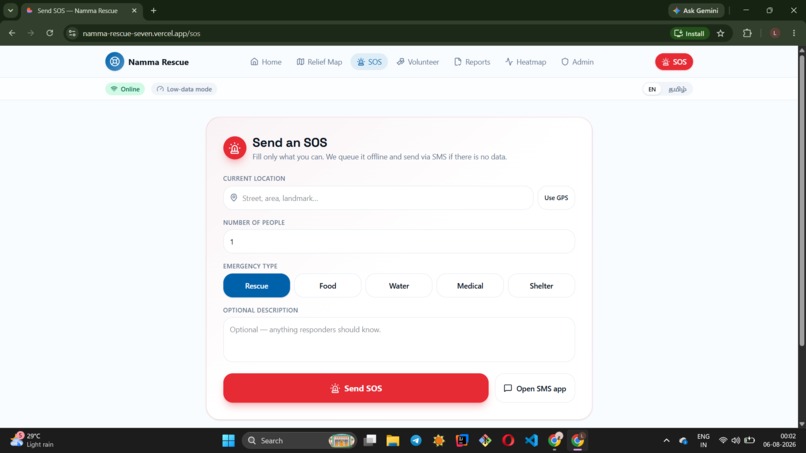The image size is (806, 453).
Task: Click the Online status badge
Action: [125, 89]
